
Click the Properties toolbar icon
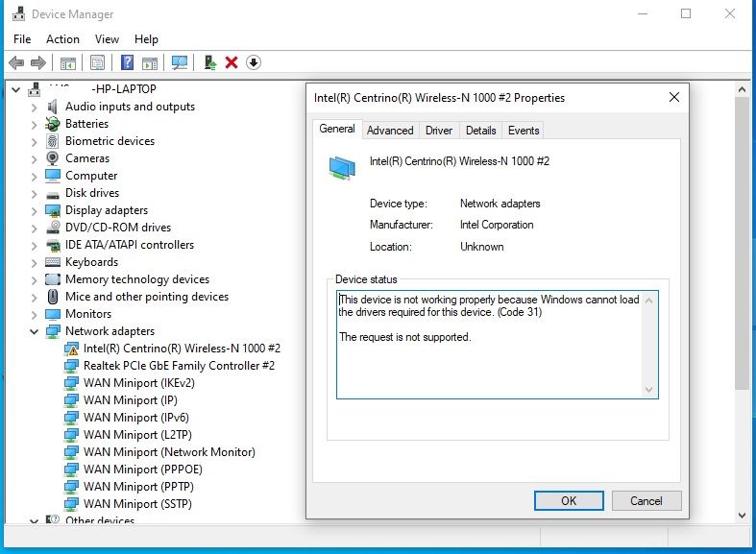tap(97, 62)
